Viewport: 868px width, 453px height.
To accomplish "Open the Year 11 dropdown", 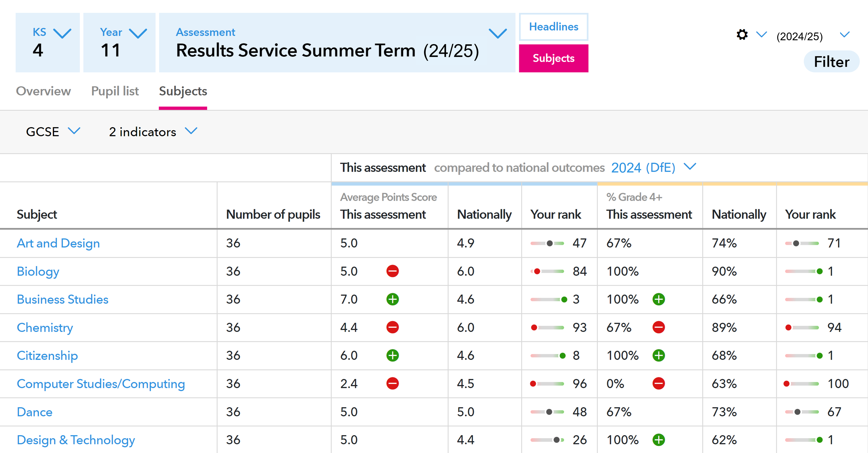I will [x=119, y=42].
